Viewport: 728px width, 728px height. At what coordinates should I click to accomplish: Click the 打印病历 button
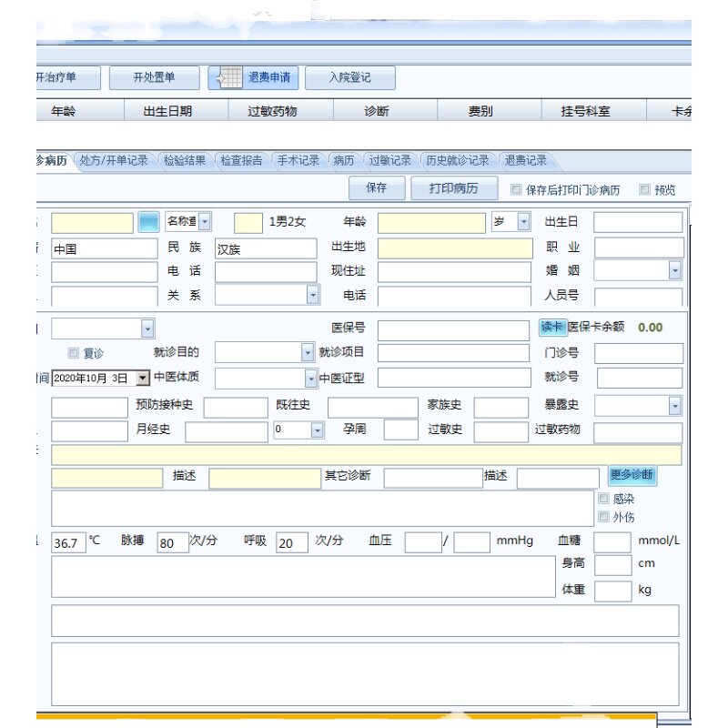click(454, 188)
